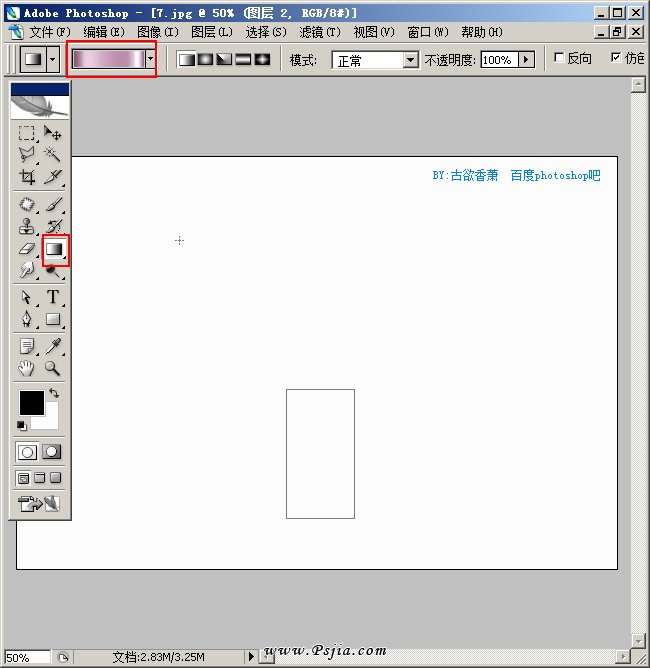
Task: Select the Pen tool
Action: [x=26, y=319]
